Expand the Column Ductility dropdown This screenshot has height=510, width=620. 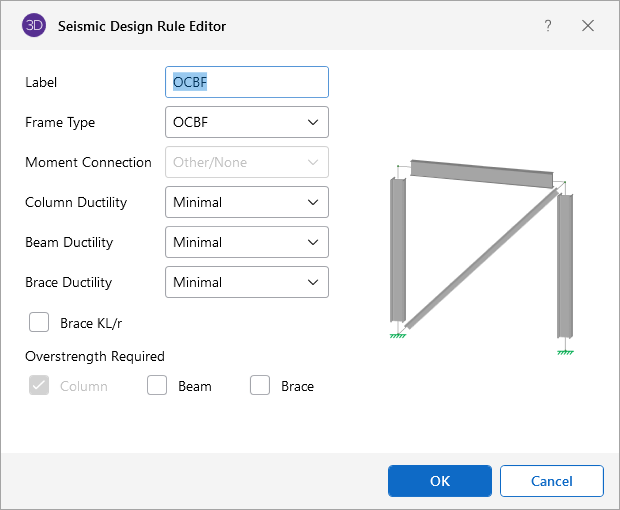point(246,202)
